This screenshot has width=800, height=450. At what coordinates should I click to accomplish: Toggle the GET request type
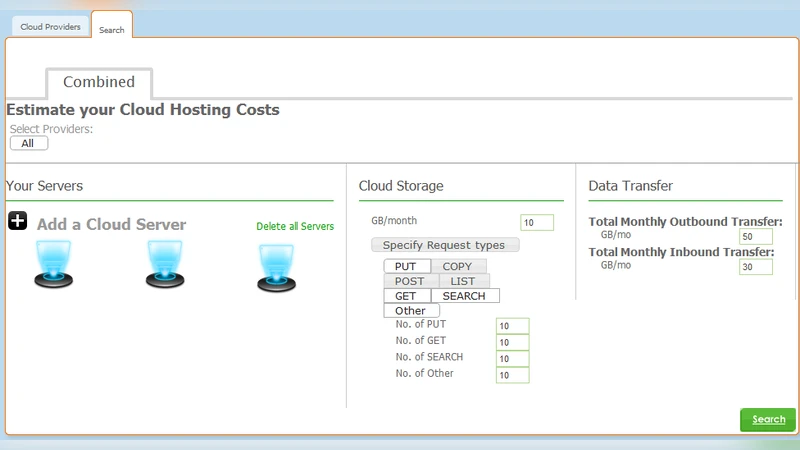(x=406, y=296)
